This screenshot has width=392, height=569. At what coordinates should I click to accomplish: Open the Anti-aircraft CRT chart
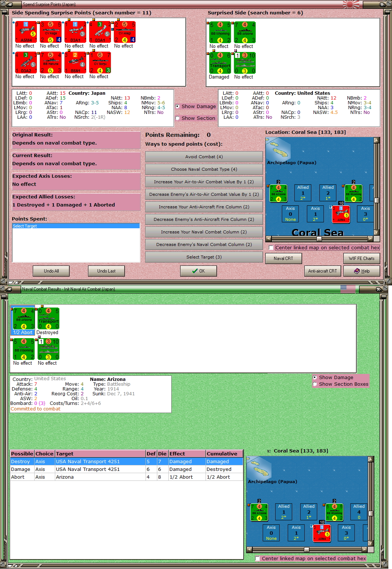[x=323, y=271]
